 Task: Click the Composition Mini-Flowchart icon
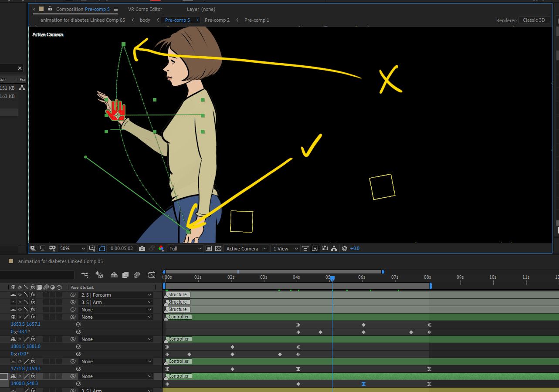[85, 275]
